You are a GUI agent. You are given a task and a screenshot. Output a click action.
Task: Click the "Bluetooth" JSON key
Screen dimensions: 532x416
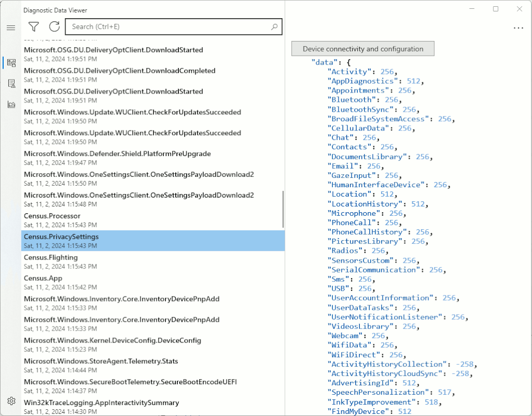click(x=352, y=100)
